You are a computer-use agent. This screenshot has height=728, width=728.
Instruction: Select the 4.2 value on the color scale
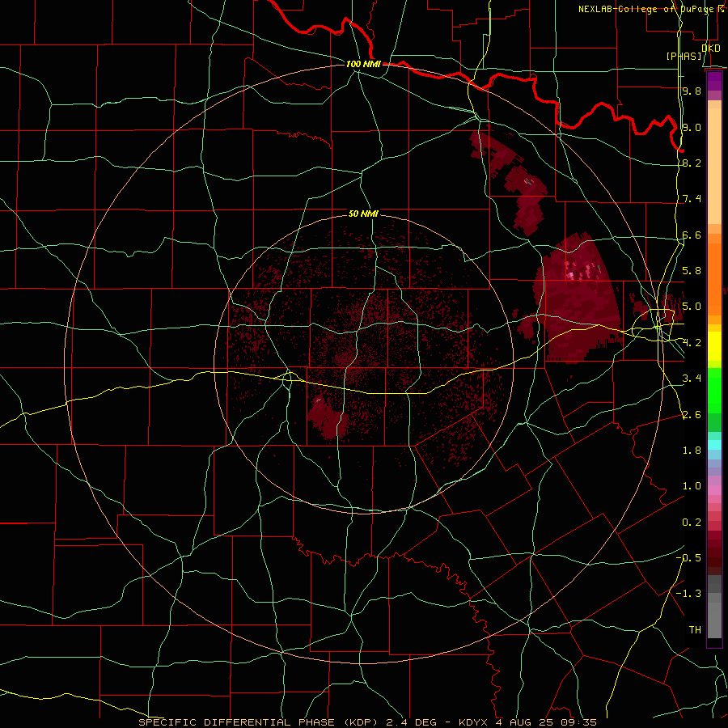click(x=692, y=343)
